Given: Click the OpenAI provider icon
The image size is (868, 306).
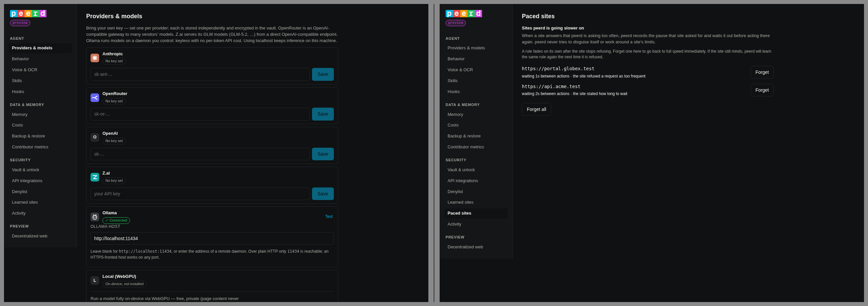Looking at the screenshot, I should pos(95,137).
